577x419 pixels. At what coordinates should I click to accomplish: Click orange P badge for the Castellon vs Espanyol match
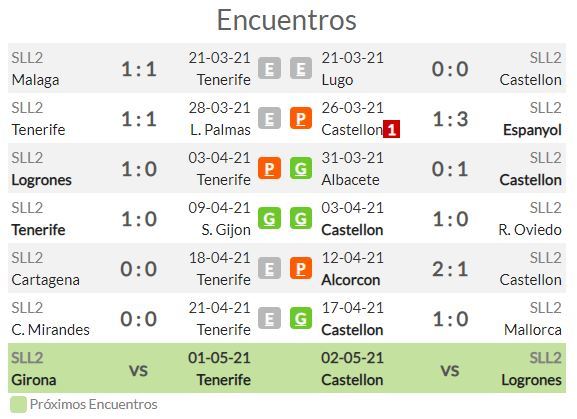[301, 118]
